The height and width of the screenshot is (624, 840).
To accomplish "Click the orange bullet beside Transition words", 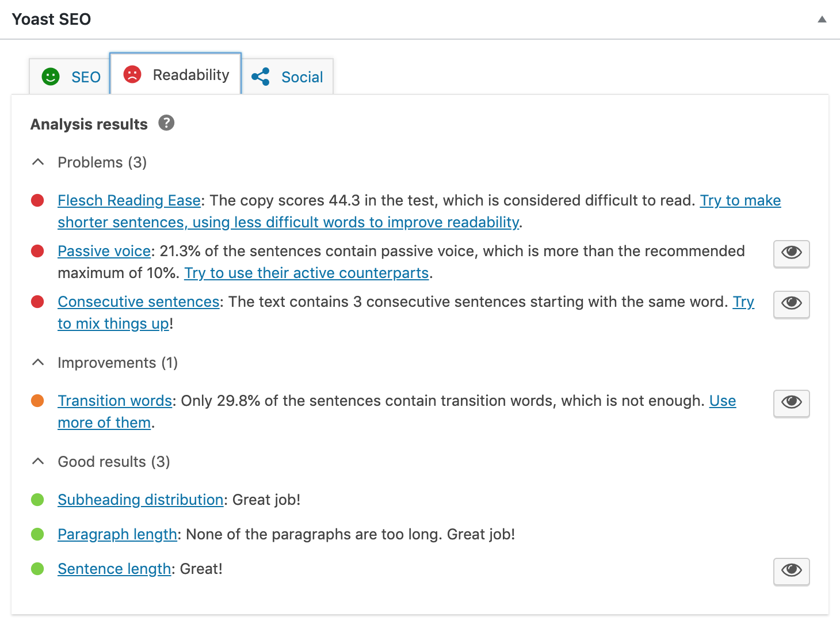I will tap(37, 401).
